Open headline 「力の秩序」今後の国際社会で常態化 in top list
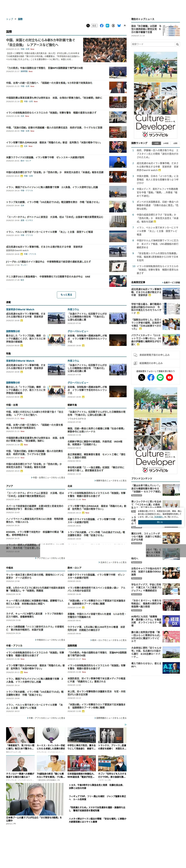 coord(45,68)
